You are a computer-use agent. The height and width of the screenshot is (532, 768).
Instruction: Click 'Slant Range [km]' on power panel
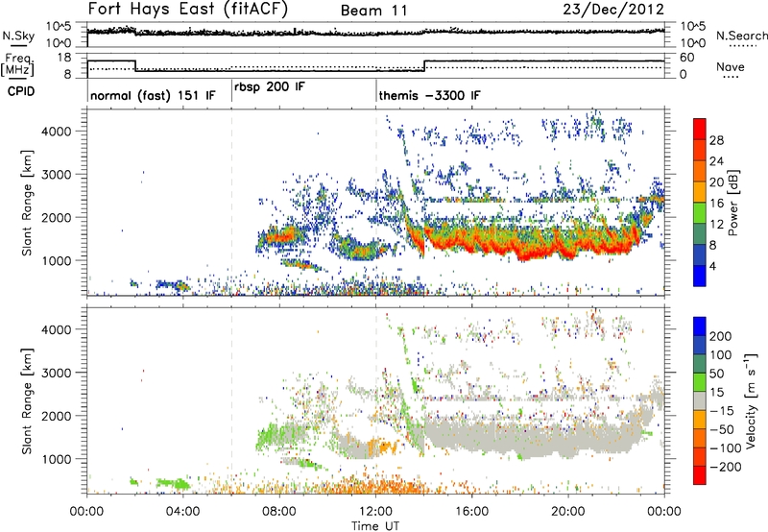pyautogui.click(x=27, y=203)
